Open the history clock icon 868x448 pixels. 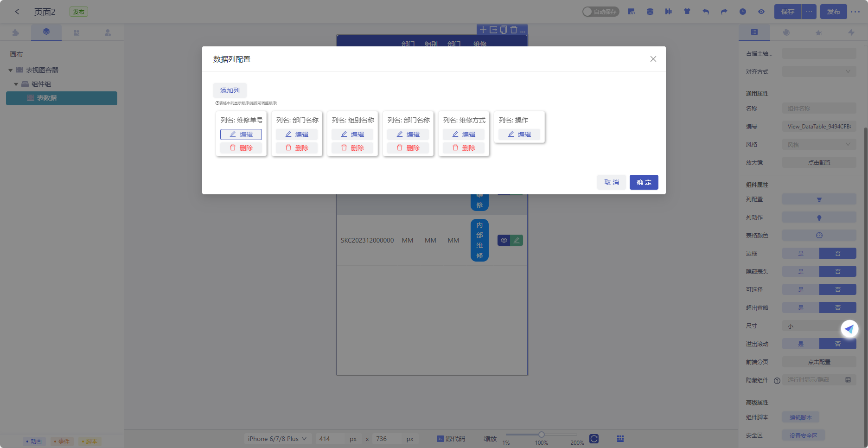coord(743,12)
